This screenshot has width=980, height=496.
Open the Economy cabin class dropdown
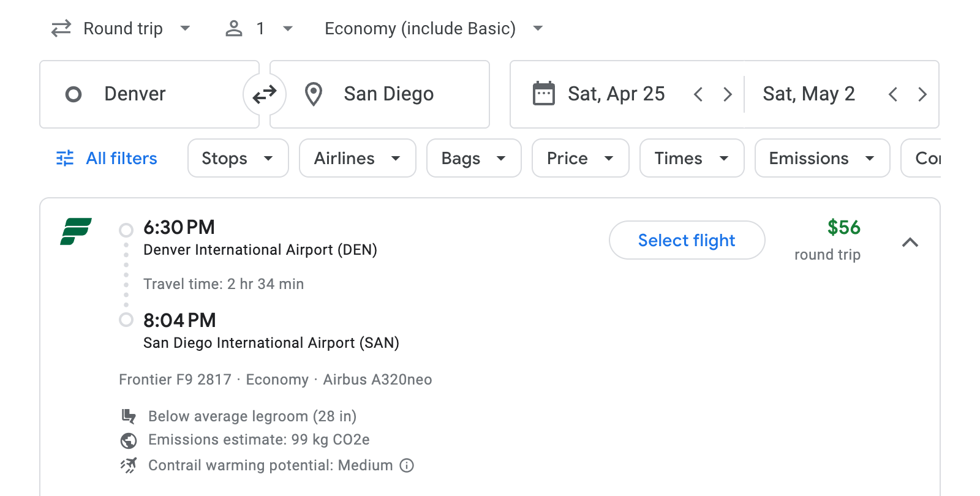[x=432, y=28]
